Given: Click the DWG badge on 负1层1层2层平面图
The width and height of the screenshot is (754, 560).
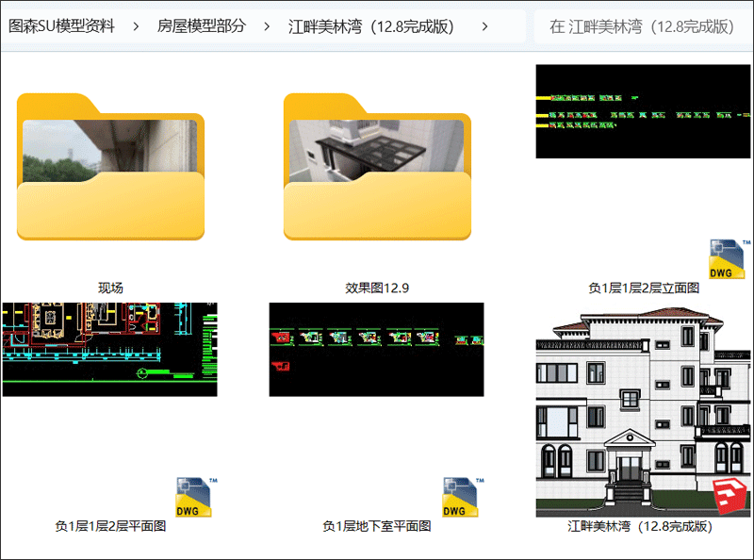Looking at the screenshot, I should coord(193,498).
